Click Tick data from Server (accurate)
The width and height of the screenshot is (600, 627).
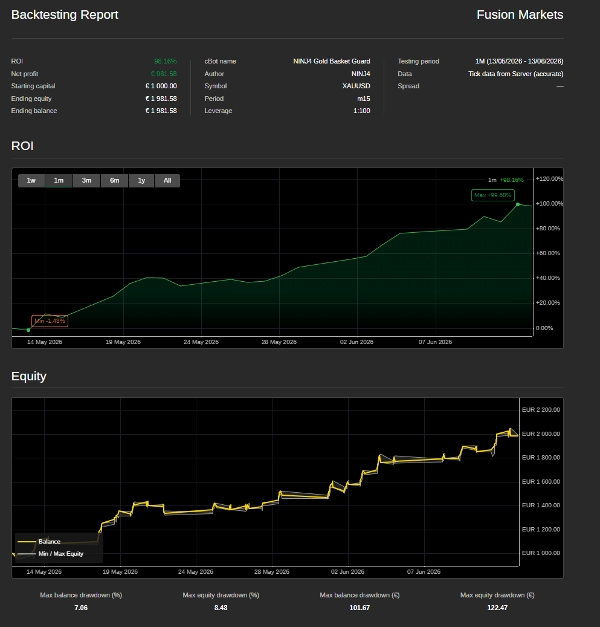516,74
